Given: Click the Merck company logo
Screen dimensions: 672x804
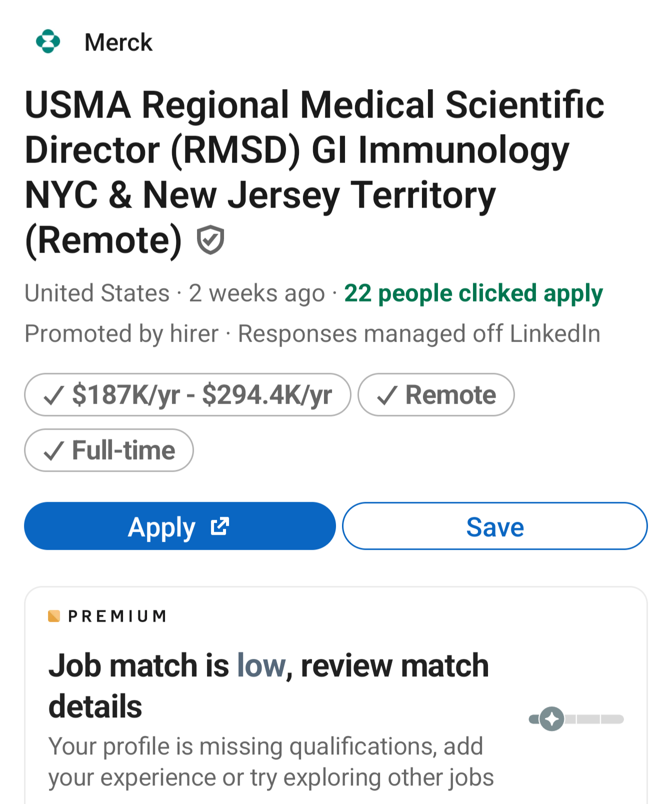Looking at the screenshot, I should coord(48,42).
